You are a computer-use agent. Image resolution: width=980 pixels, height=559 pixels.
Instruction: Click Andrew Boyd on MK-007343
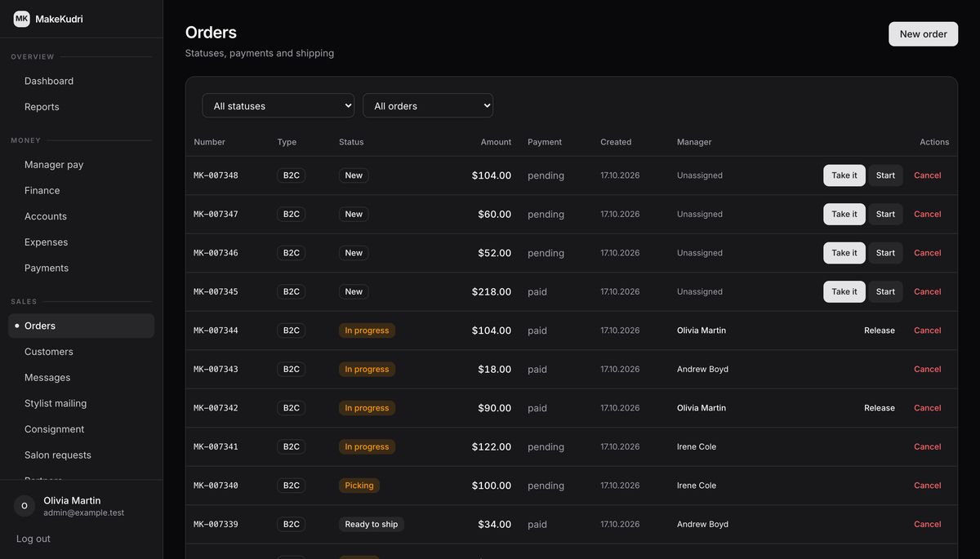coord(702,369)
